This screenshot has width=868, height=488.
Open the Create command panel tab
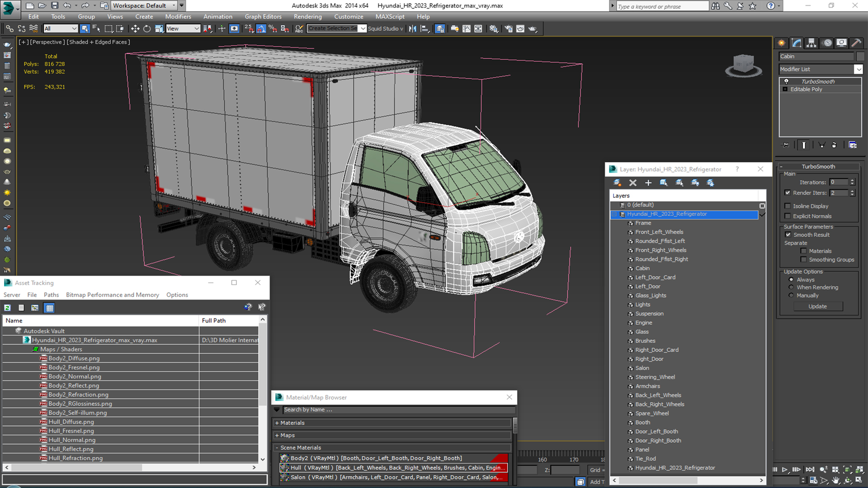tap(781, 43)
